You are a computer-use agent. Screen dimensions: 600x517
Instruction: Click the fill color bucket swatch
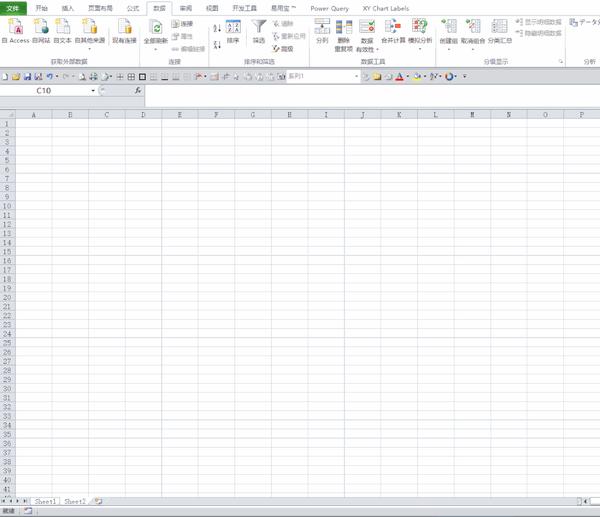417,77
